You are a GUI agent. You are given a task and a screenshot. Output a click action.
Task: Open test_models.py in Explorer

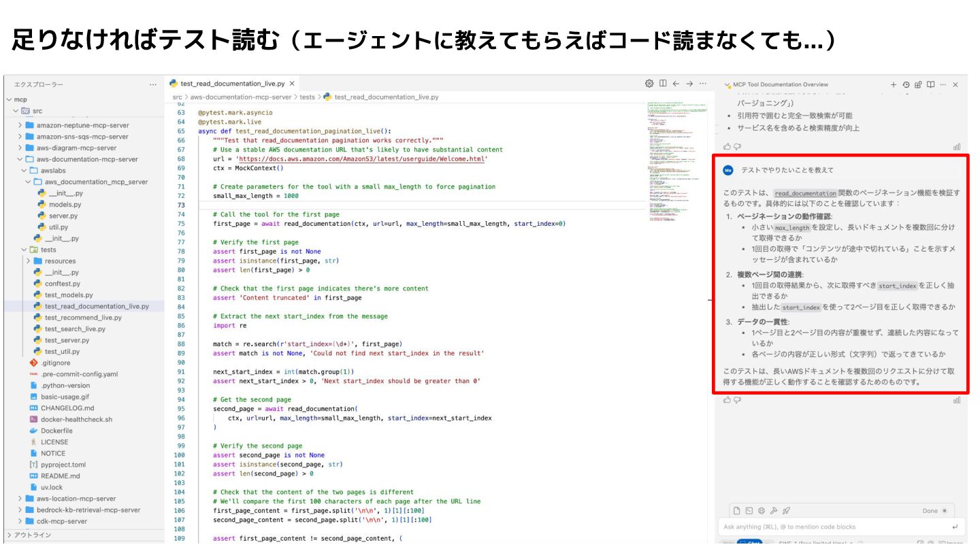pos(69,295)
